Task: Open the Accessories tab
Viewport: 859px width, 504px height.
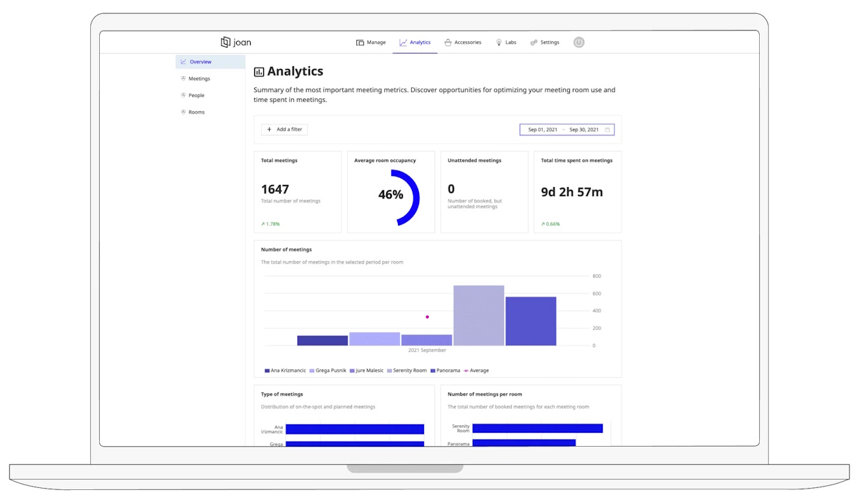Action: (x=462, y=43)
